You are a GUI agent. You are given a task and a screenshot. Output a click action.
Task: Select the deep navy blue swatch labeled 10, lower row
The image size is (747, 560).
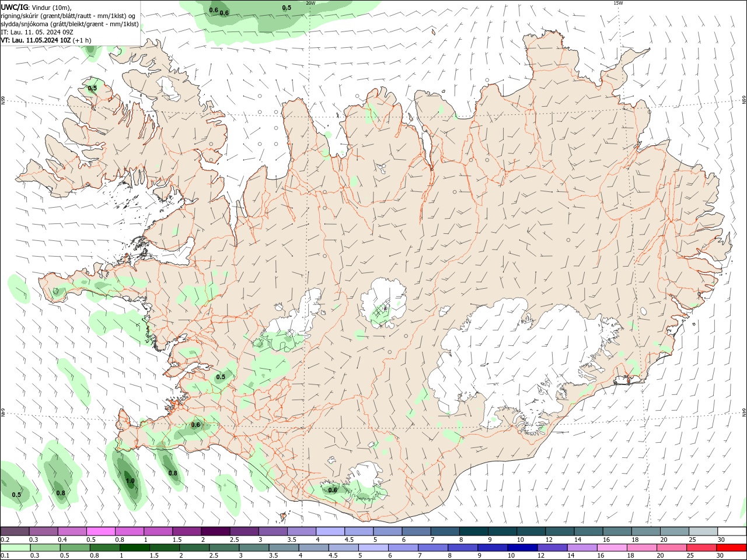[x=521, y=548]
